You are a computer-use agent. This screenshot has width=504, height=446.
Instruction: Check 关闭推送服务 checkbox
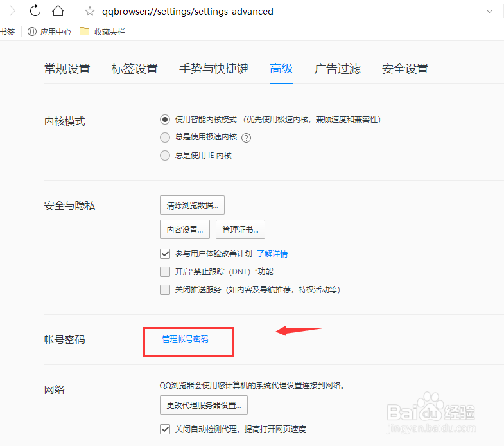[165, 290]
